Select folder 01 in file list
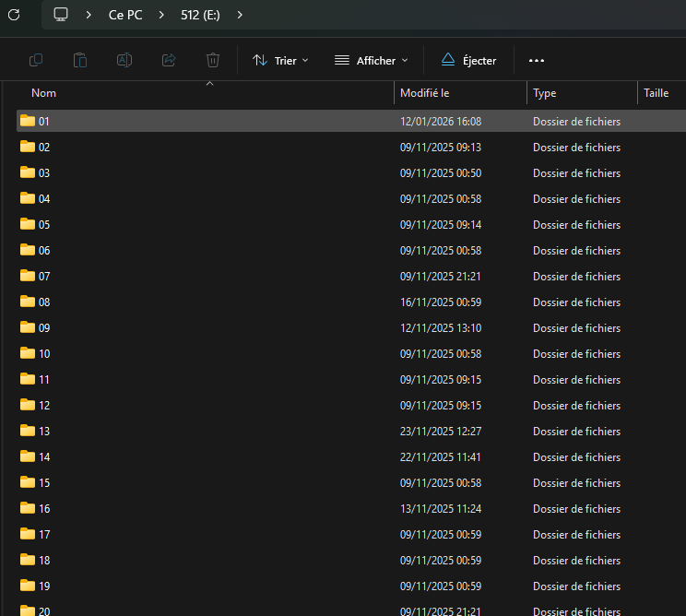The image size is (686, 616). [x=44, y=121]
